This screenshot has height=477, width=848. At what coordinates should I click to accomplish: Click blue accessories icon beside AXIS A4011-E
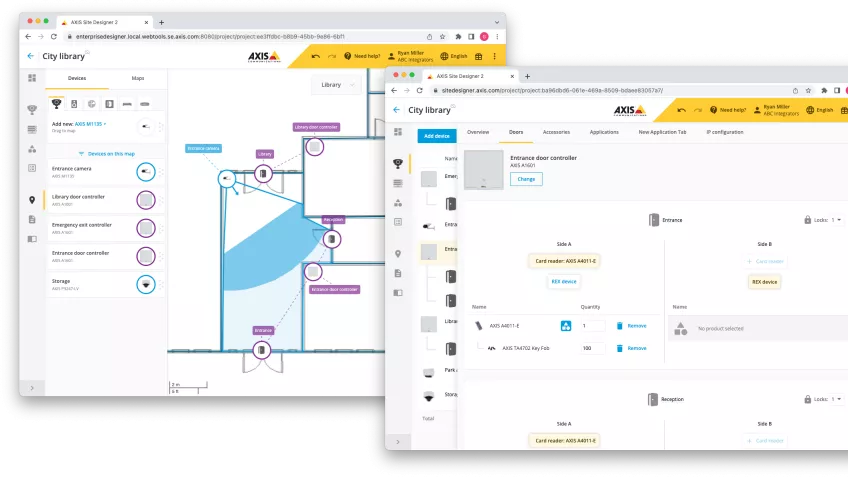566,326
